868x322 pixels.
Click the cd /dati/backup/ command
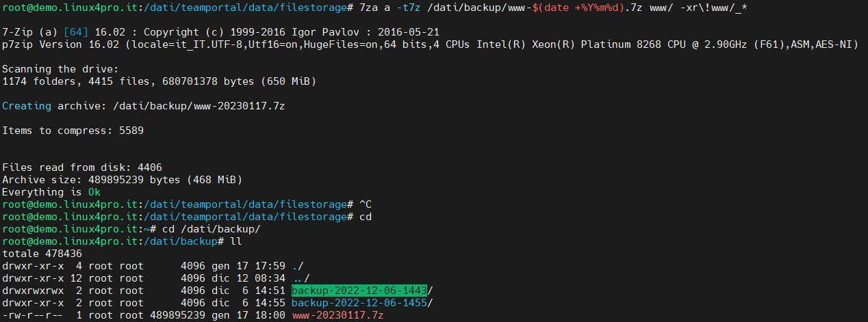[x=211, y=229]
